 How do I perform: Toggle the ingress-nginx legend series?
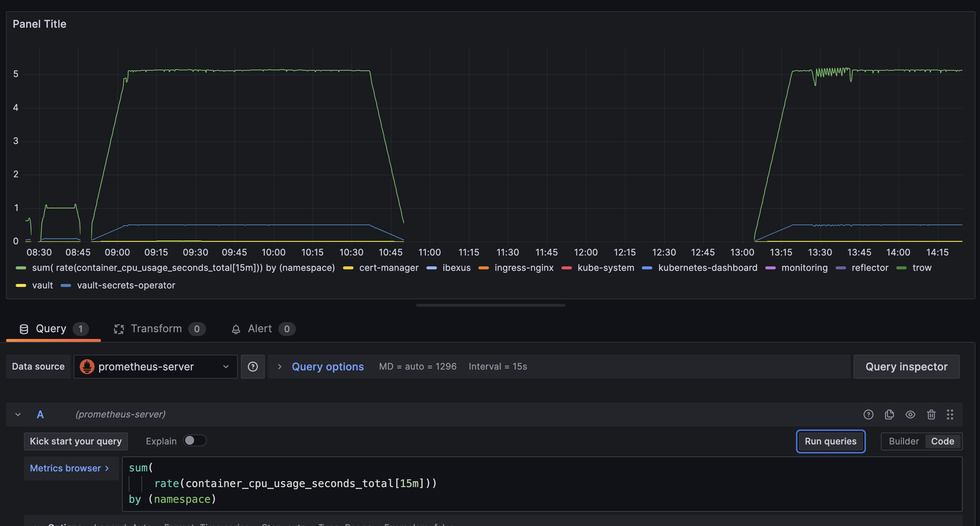524,268
